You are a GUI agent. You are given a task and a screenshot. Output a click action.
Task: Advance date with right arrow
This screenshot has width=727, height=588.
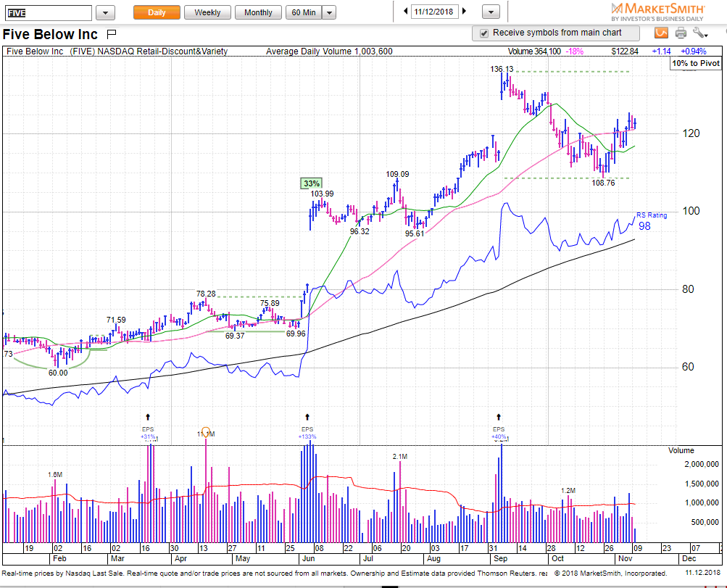pyautogui.click(x=464, y=11)
